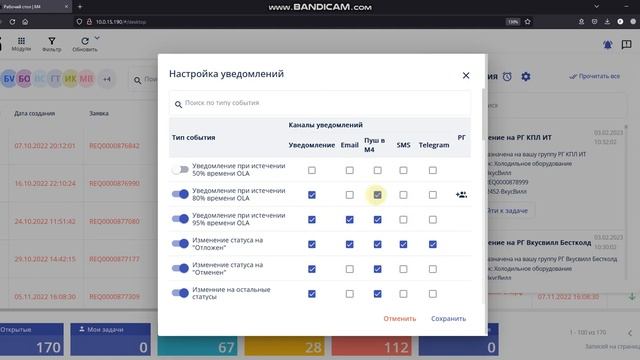Sort by Дата создания column header

(x=35, y=113)
